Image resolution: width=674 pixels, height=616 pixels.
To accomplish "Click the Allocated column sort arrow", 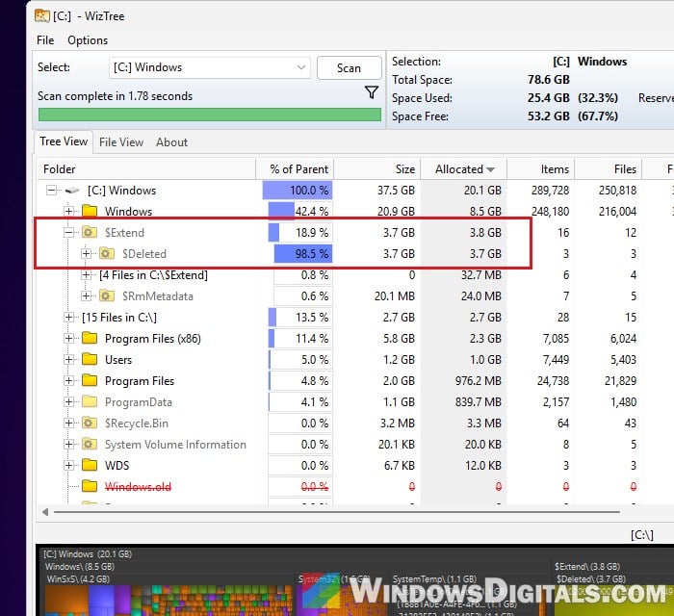I will coord(490,169).
